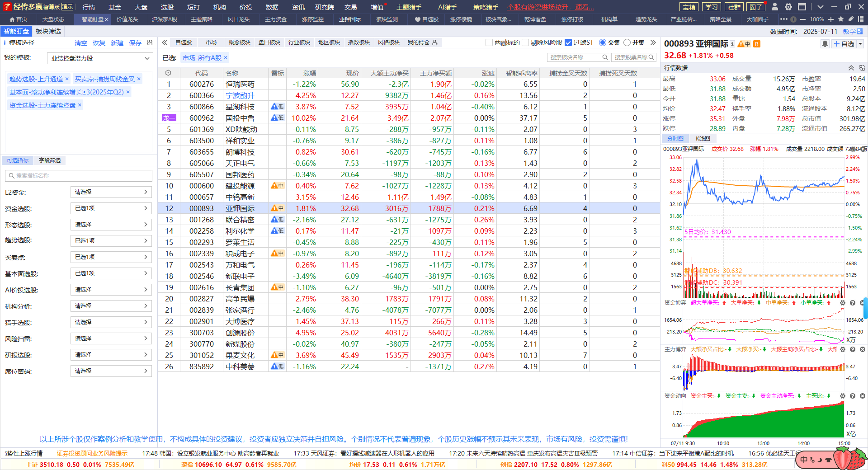Image resolution: width=868 pixels, height=470 pixels.
Task: Click the pop-out icon next to 保存
Action: tap(150, 42)
